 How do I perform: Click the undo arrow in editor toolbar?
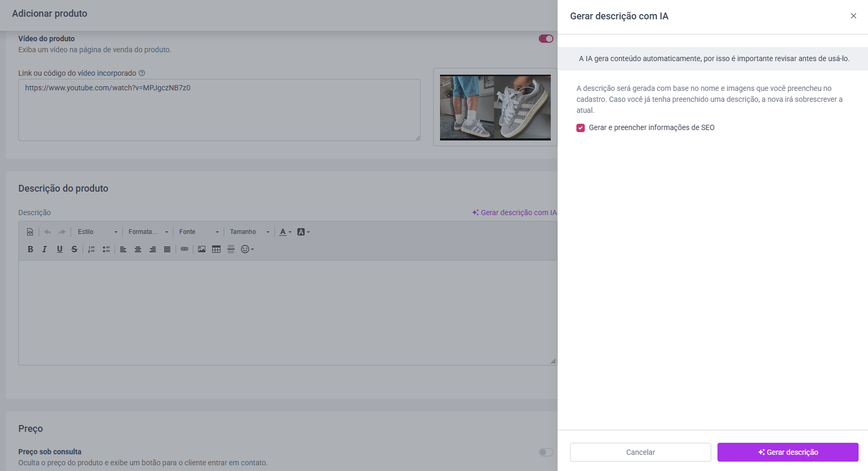(48, 232)
